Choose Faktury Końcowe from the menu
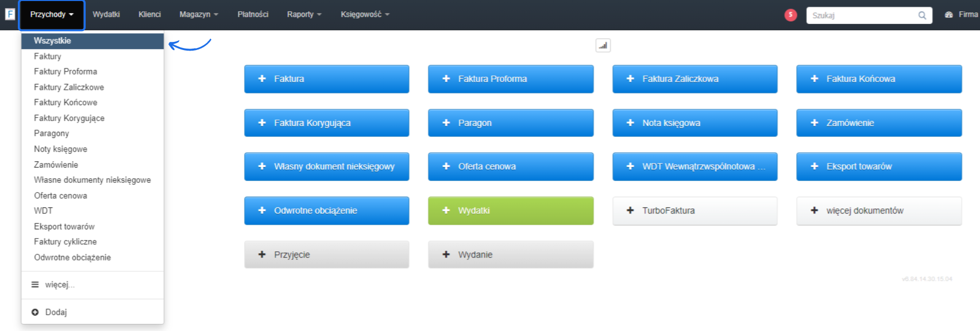The width and height of the screenshot is (980, 331). (92, 103)
